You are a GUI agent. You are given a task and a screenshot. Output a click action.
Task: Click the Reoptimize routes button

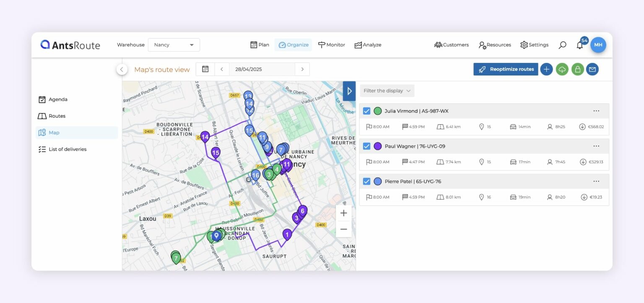[506, 69]
